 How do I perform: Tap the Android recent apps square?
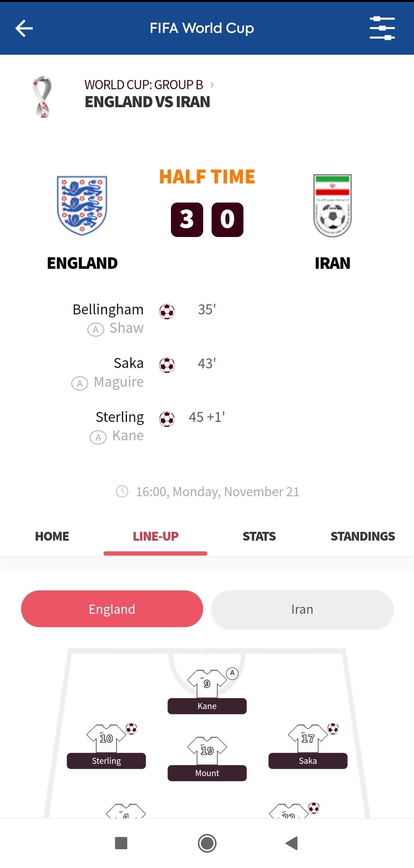(121, 843)
